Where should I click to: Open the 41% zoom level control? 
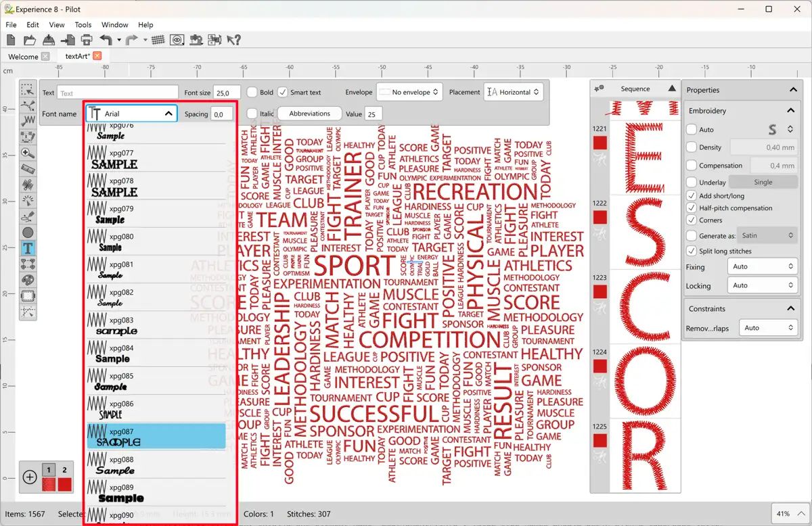[789, 513]
